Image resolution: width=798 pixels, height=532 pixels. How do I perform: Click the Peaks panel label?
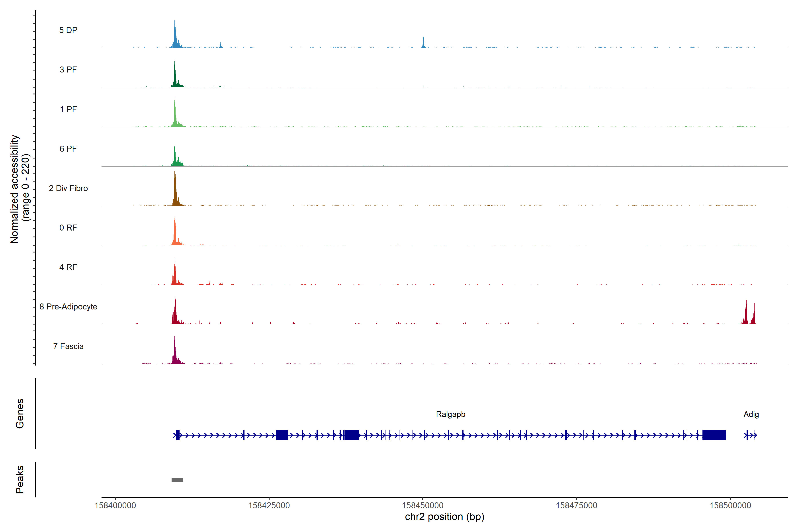click(x=20, y=479)
